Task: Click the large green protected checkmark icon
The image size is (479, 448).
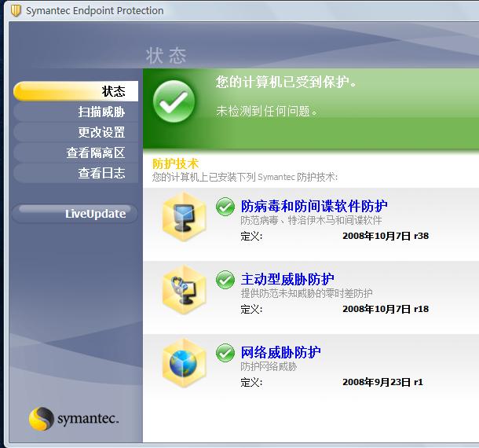Action: pos(174,101)
